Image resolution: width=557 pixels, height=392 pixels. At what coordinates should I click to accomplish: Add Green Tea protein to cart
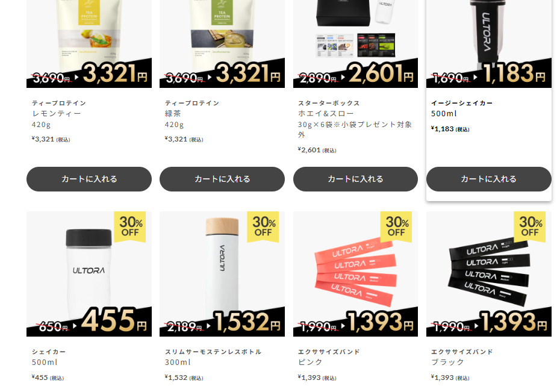point(222,179)
